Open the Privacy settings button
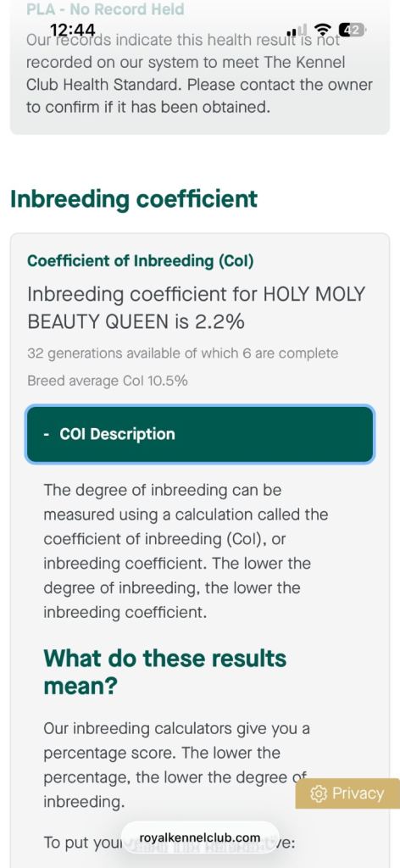400x868 pixels. point(347,793)
